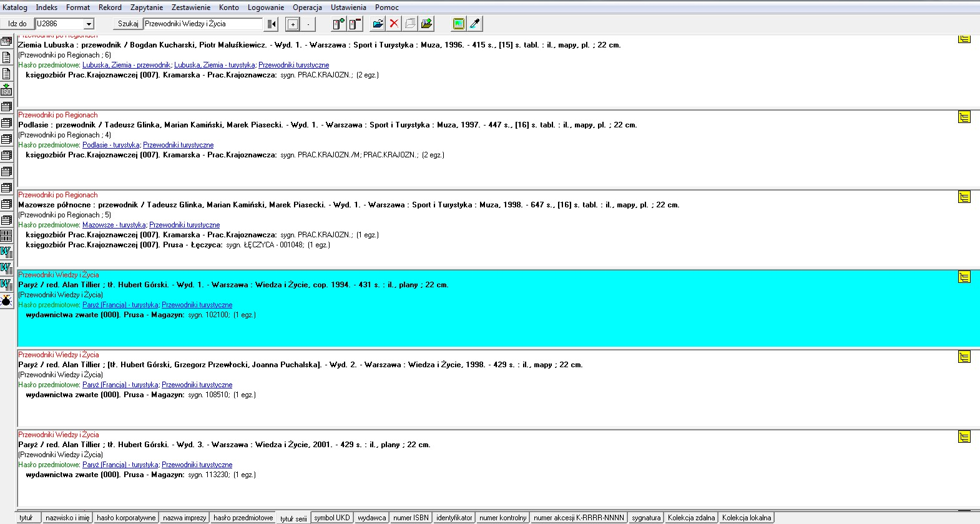Open the Konto menu

[x=229, y=7]
